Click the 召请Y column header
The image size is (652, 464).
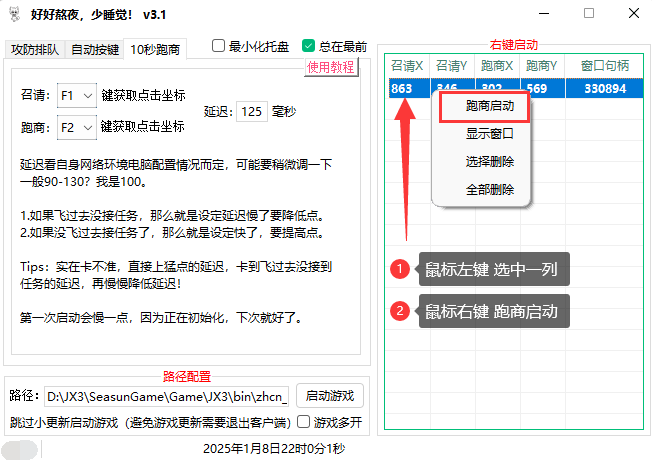(452, 65)
